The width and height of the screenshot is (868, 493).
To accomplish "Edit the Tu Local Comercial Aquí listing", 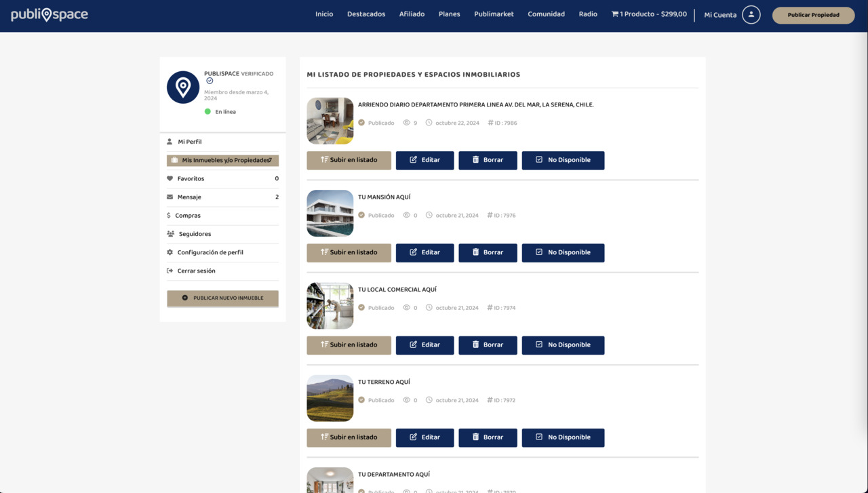I will click(425, 345).
